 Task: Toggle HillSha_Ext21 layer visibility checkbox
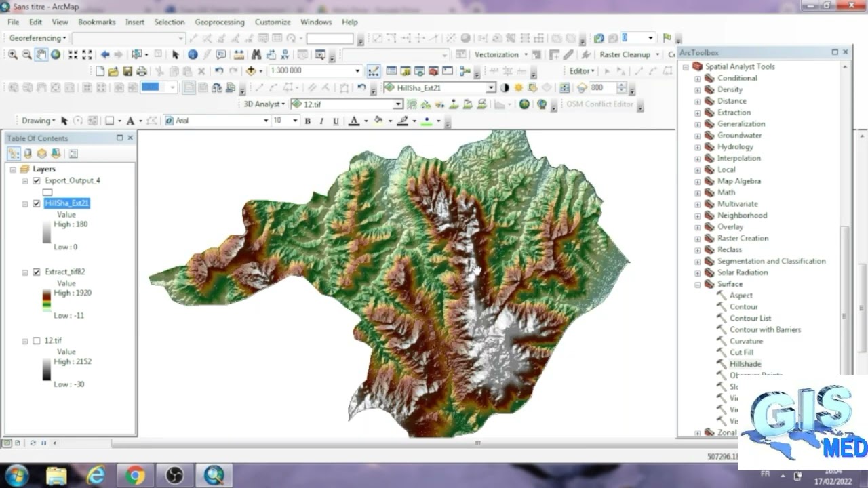click(x=37, y=203)
